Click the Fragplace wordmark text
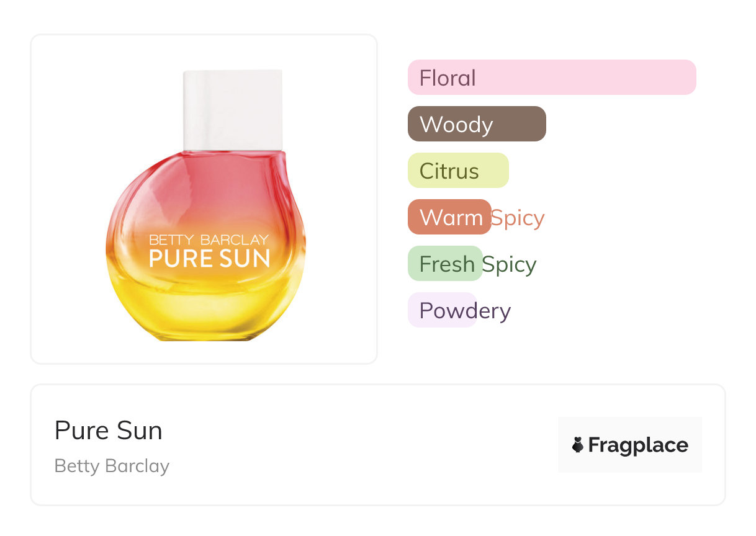756x536 pixels. [x=637, y=445]
